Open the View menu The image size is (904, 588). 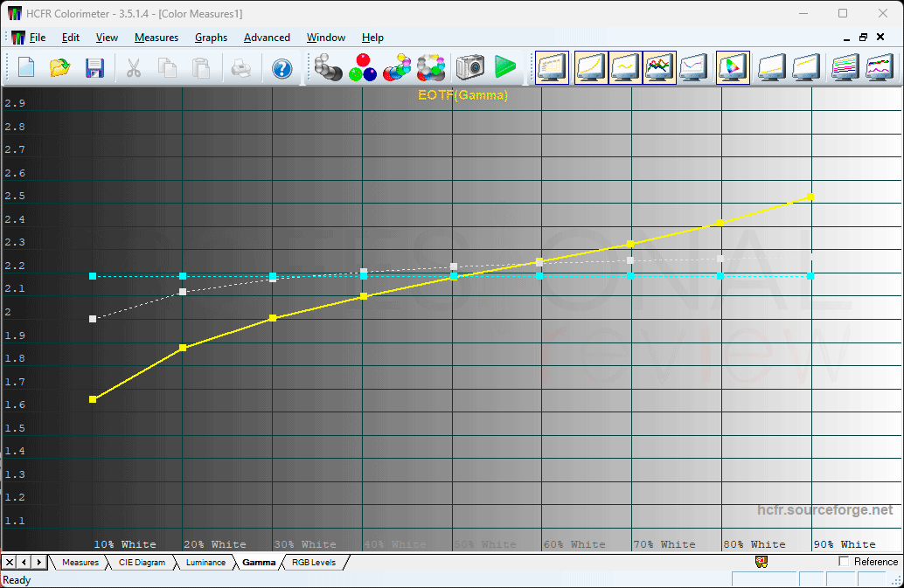(107, 38)
